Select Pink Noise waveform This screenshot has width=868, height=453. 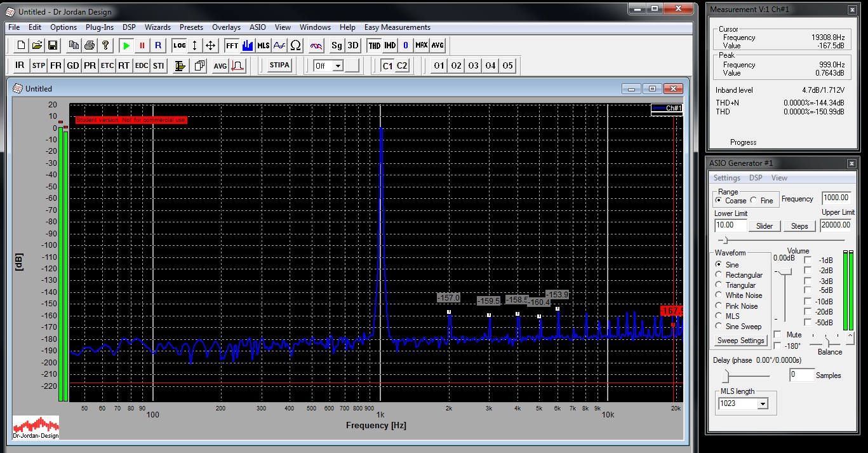click(719, 306)
